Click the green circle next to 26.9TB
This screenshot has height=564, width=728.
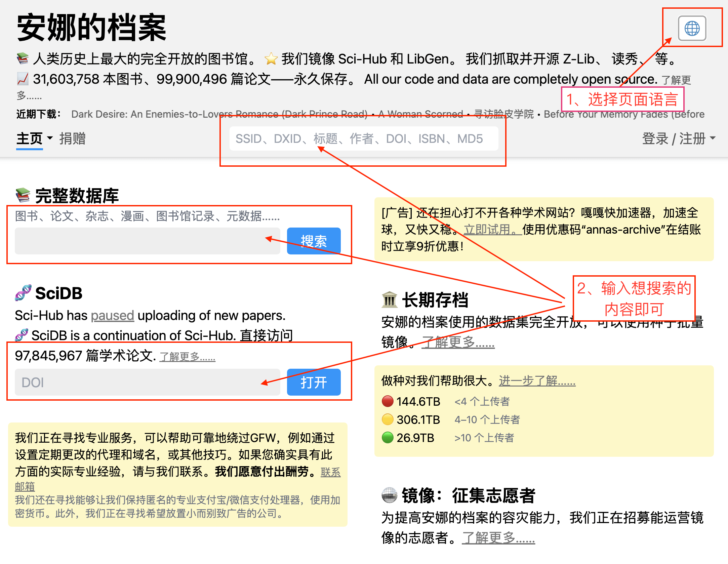388,437
